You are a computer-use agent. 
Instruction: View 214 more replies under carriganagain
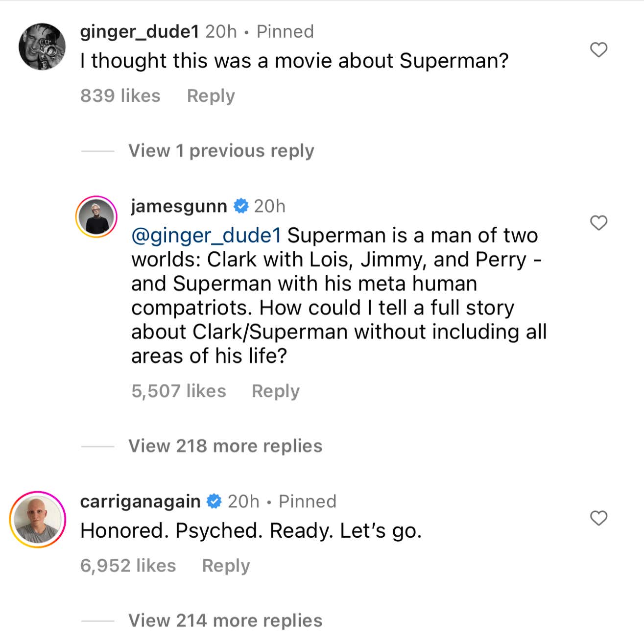coord(224,620)
